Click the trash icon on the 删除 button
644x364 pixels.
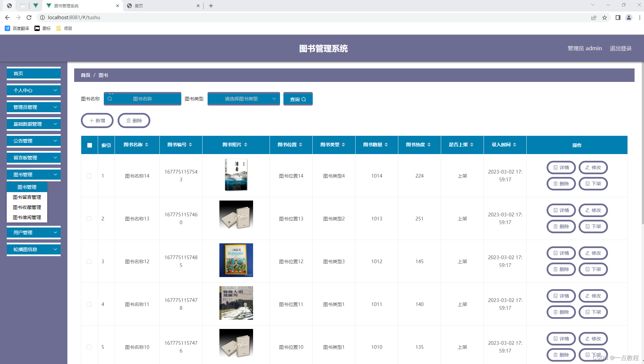129,120
